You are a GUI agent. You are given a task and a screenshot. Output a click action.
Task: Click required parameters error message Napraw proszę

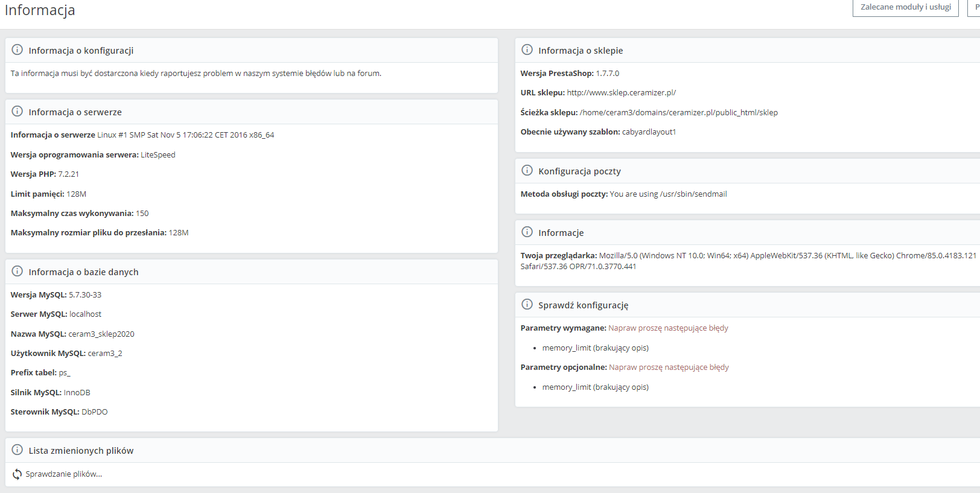pyautogui.click(x=668, y=328)
